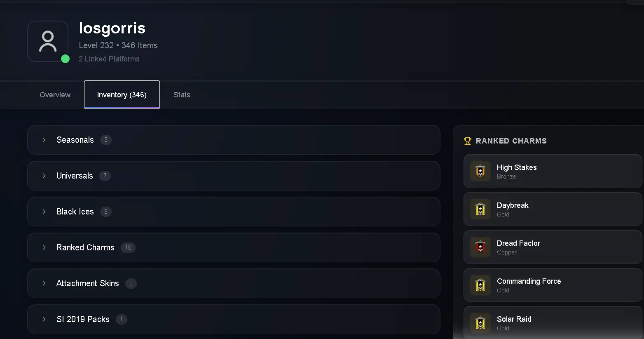
Task: Expand the Ranked Charms inventory section
Action: point(234,247)
